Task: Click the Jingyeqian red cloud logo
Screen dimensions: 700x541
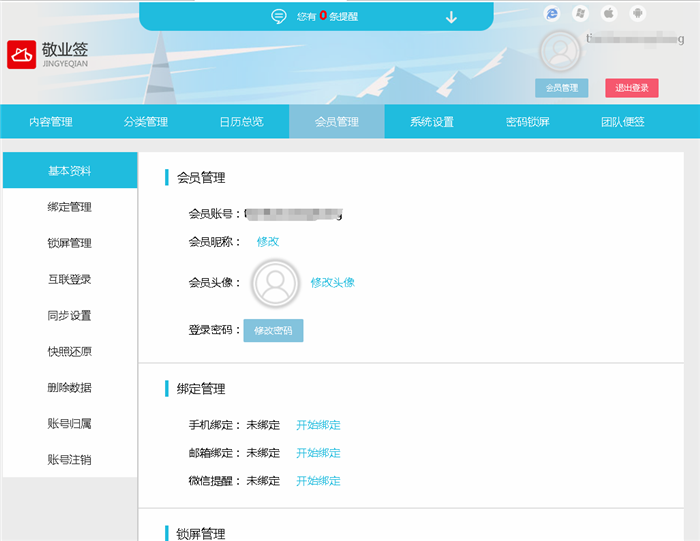Action: [x=22, y=55]
